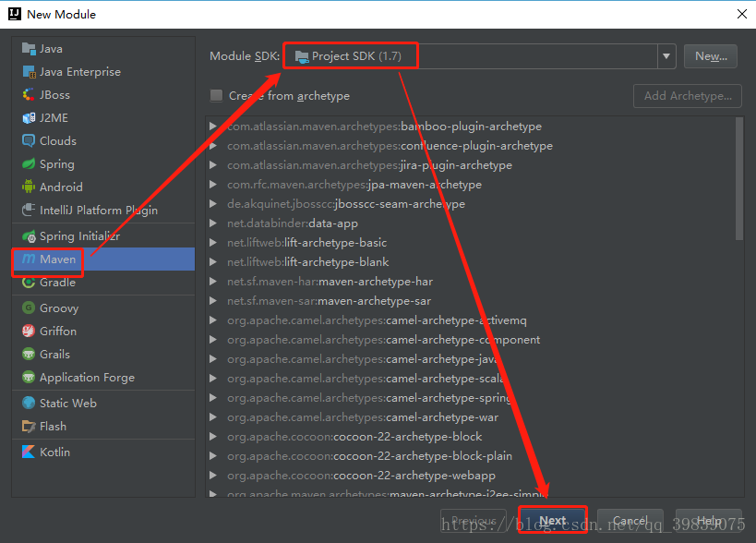Expand jbosscc-seam-archetype node

[212, 204]
